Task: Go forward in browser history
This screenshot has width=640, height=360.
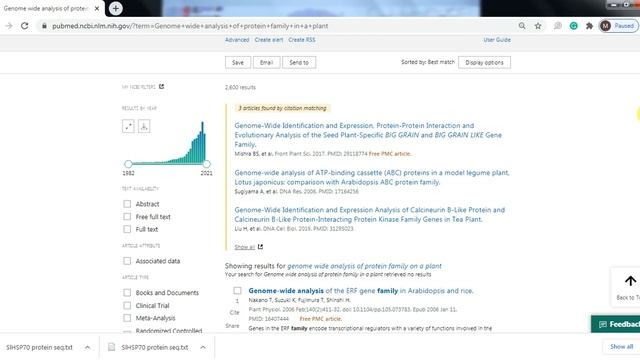Action: (x=9, y=26)
